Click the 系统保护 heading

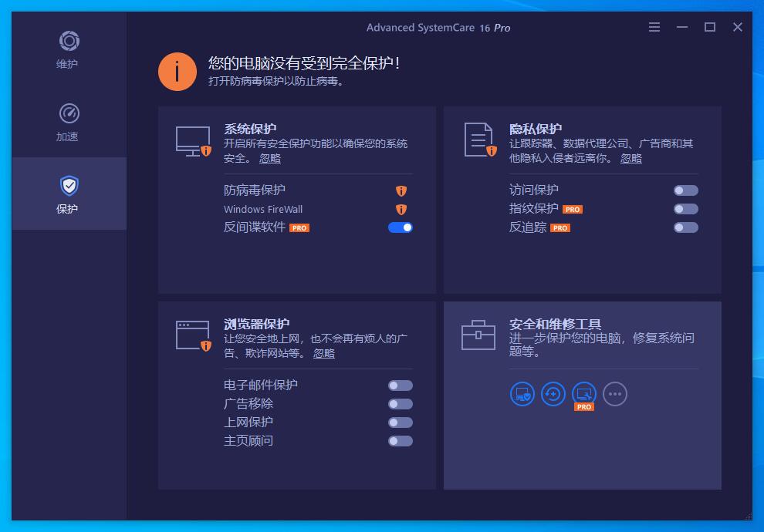[250, 129]
